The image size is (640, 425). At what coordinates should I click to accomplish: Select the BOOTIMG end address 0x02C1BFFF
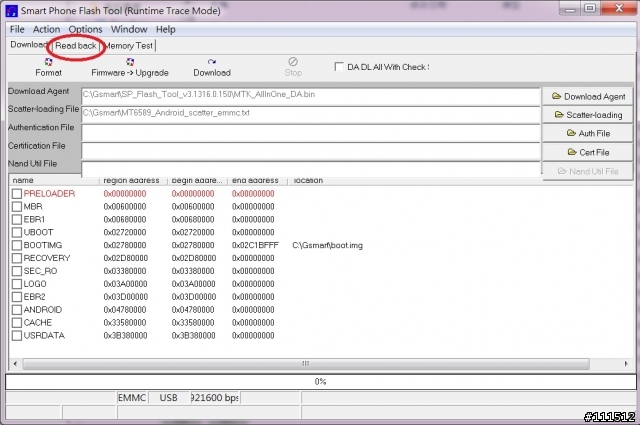(255, 245)
